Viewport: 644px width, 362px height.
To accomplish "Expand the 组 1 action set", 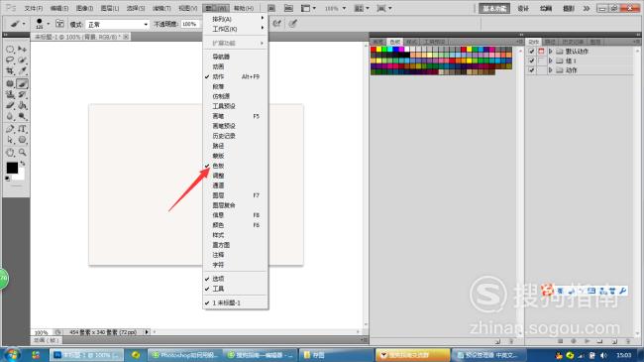I will pos(551,60).
